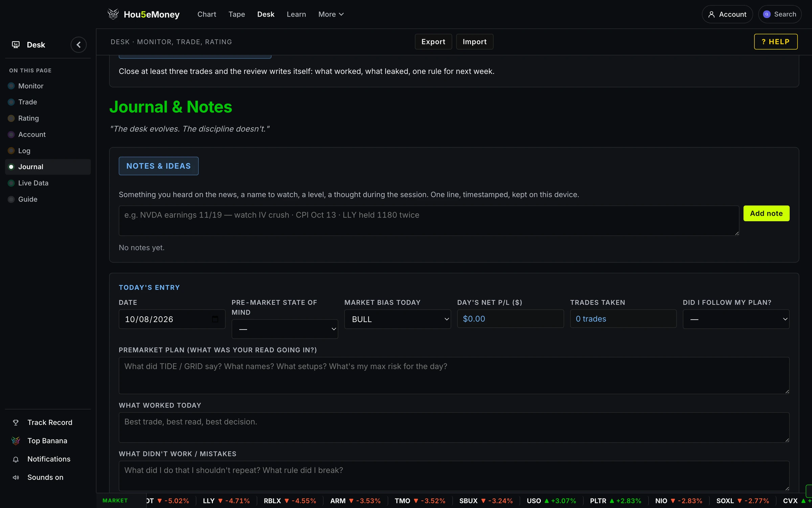812x508 pixels.
Task: Click the What Worked Today text area
Action: [x=454, y=427]
